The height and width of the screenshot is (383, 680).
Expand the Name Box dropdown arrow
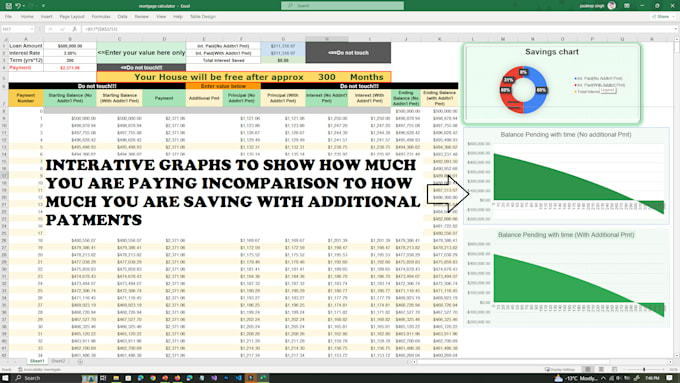click(x=32, y=29)
